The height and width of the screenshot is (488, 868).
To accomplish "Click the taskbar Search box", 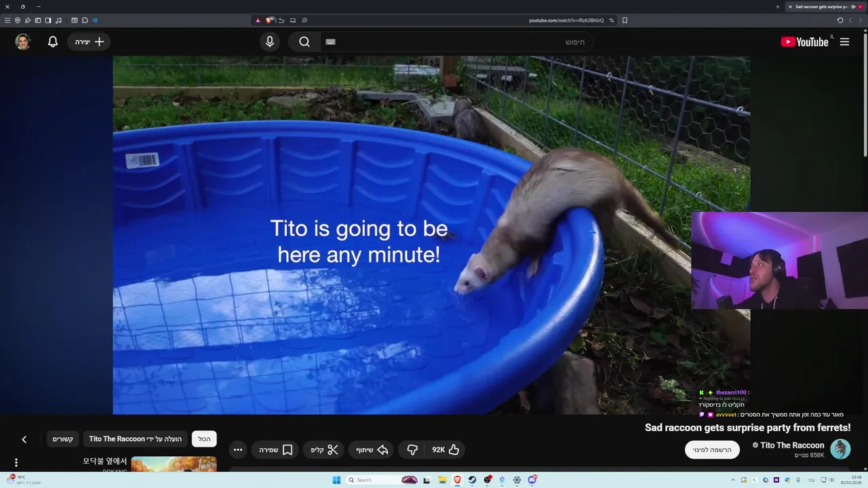I will (x=382, y=480).
